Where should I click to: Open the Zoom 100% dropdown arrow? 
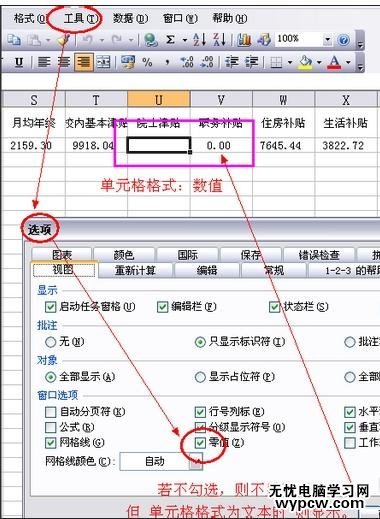[327, 40]
